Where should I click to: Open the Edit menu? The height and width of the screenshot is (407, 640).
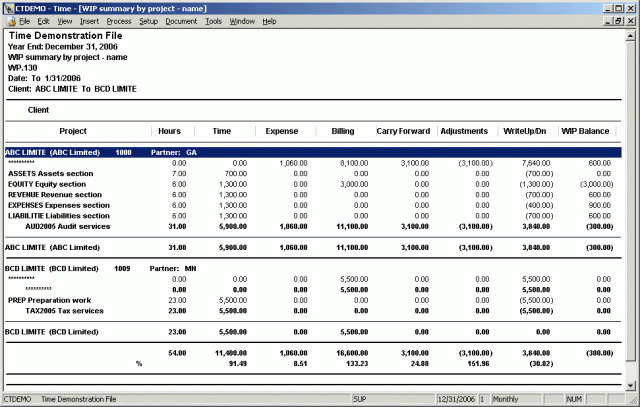44,21
